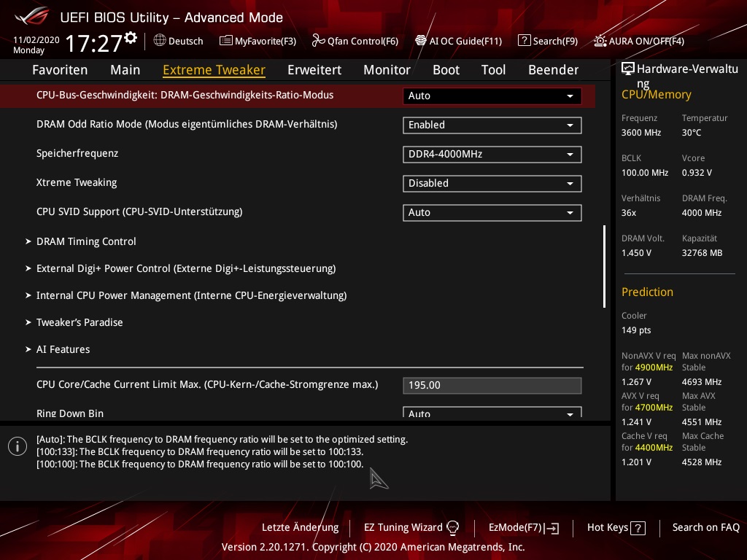
Task: Click the ROG logo icon
Action: [32, 17]
